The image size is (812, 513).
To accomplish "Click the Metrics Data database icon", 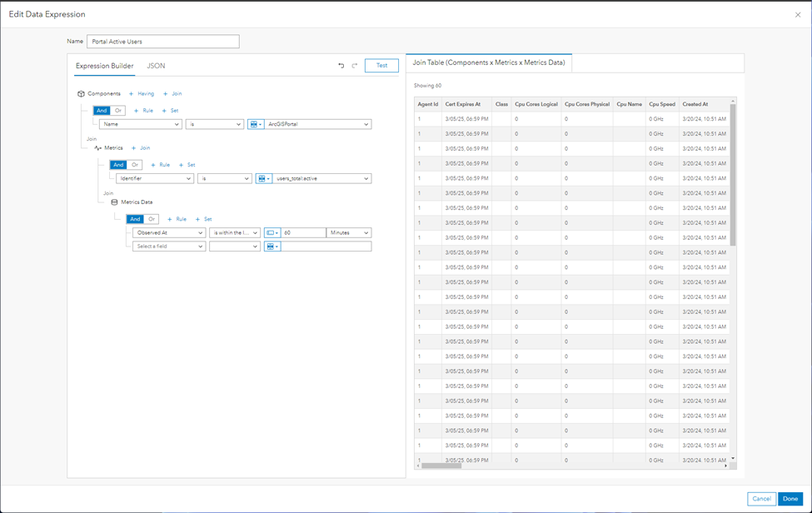I will (x=114, y=202).
